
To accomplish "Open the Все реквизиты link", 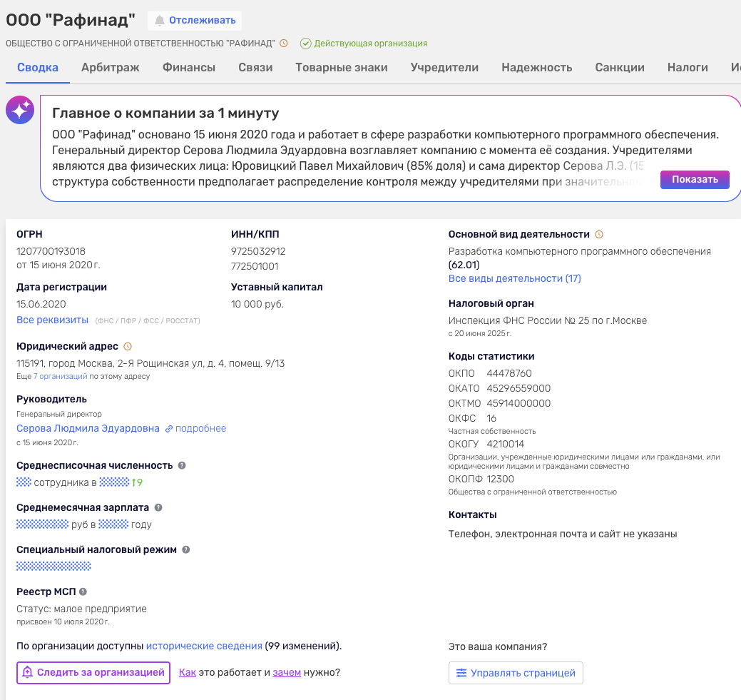I will (x=52, y=320).
